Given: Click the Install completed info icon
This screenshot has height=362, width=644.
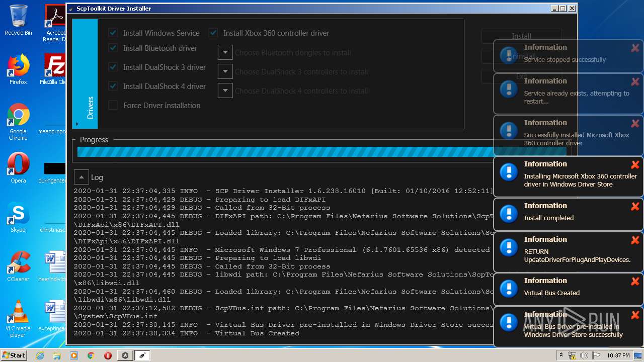Looking at the screenshot, I should click(x=509, y=214).
